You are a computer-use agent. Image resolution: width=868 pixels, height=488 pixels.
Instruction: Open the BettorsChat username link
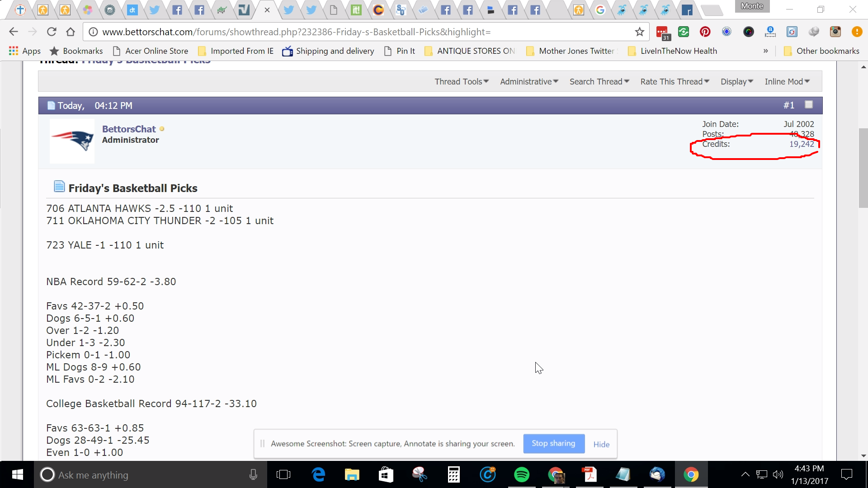[x=129, y=129]
